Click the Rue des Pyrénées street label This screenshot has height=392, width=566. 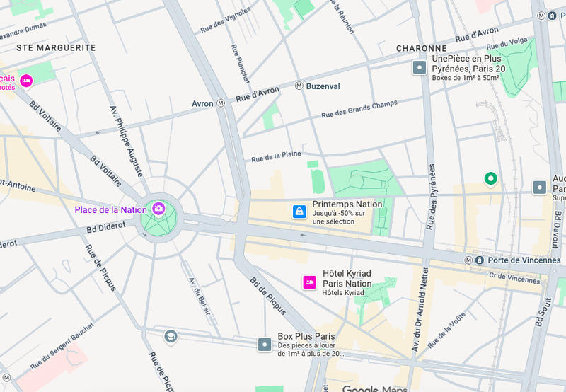(431, 197)
